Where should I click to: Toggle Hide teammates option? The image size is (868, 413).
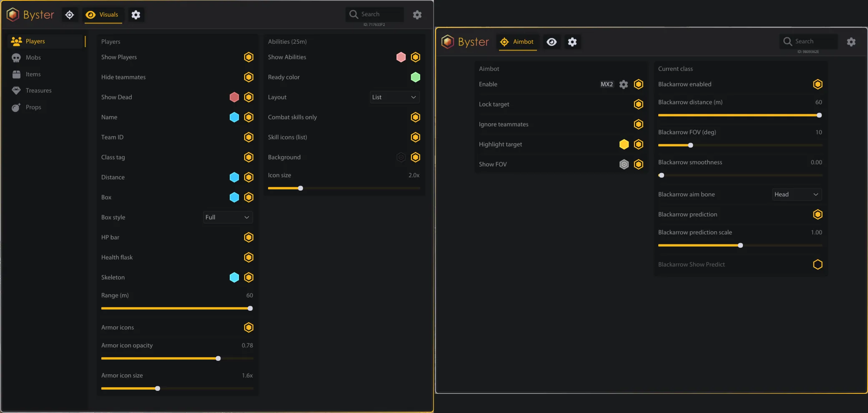249,77
